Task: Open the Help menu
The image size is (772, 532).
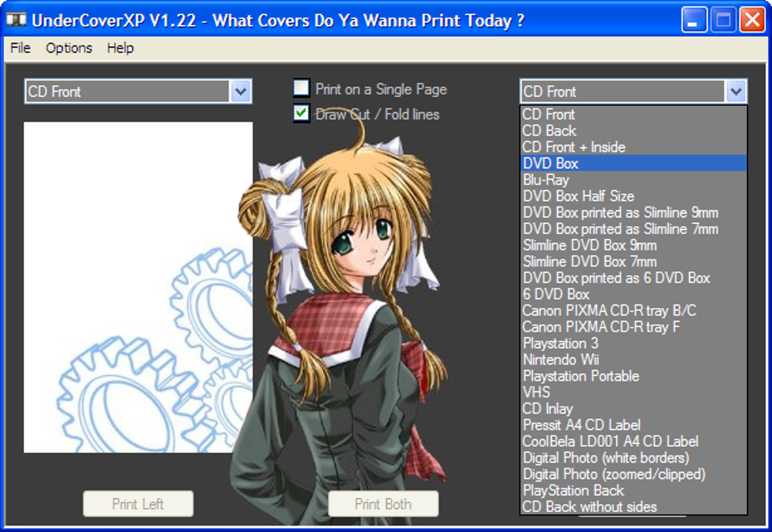Action: [120, 48]
